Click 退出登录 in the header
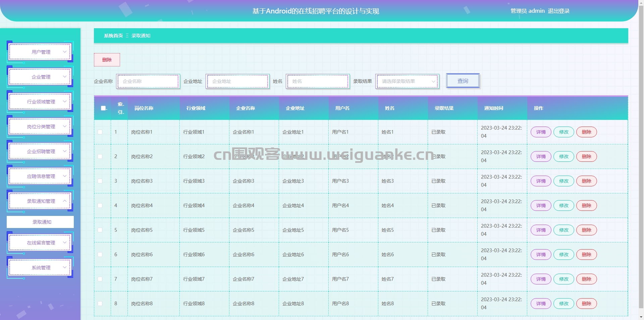 tap(558, 11)
